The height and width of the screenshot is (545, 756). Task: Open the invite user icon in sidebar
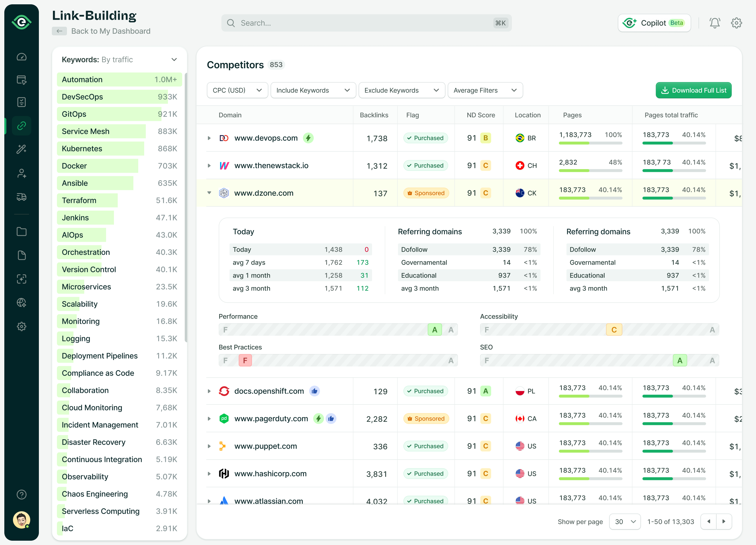click(21, 173)
